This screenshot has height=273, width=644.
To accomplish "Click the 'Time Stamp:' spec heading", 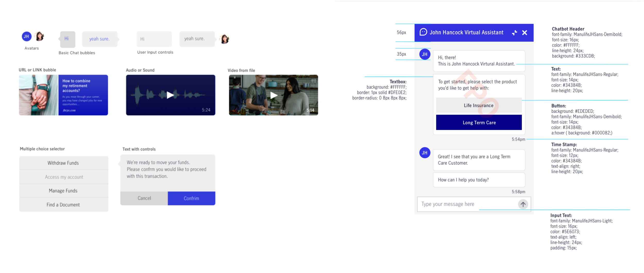I will 564,145.
